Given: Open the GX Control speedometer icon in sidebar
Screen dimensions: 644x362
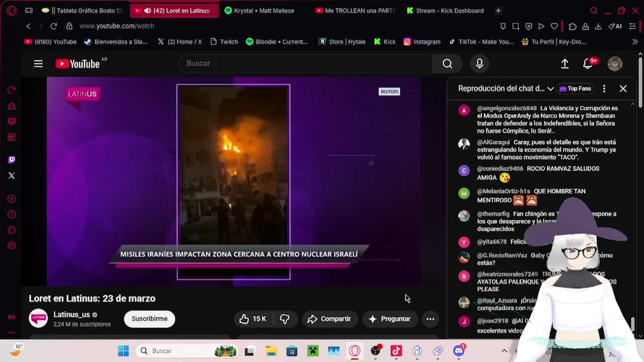Looking at the screenshot, I should (x=12, y=90).
